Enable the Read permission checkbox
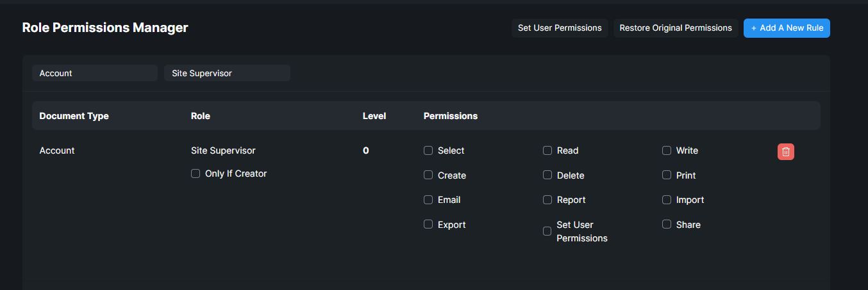The width and height of the screenshot is (868, 290). (547, 150)
